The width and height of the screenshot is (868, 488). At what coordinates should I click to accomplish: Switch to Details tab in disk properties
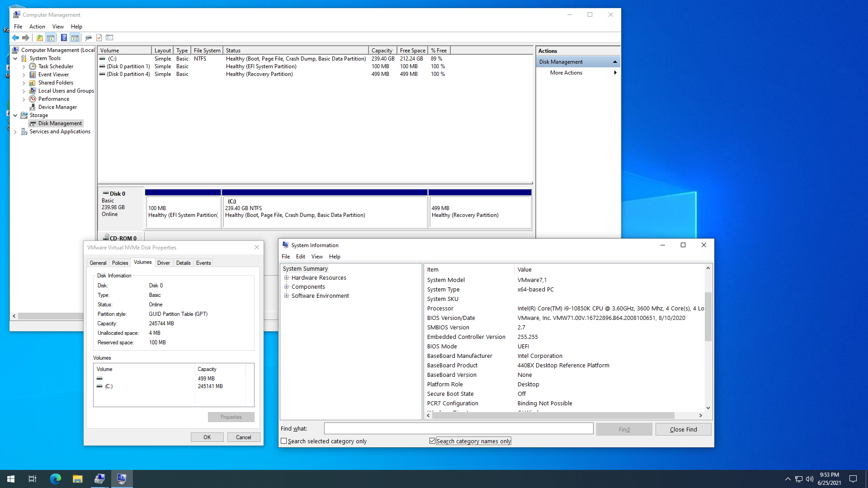[x=184, y=263]
